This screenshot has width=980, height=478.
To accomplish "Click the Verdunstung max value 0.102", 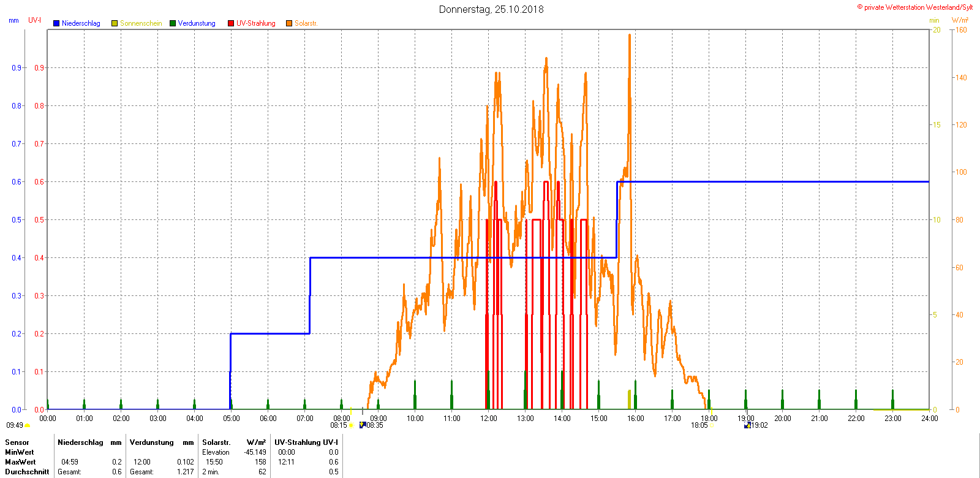I will 186,462.
